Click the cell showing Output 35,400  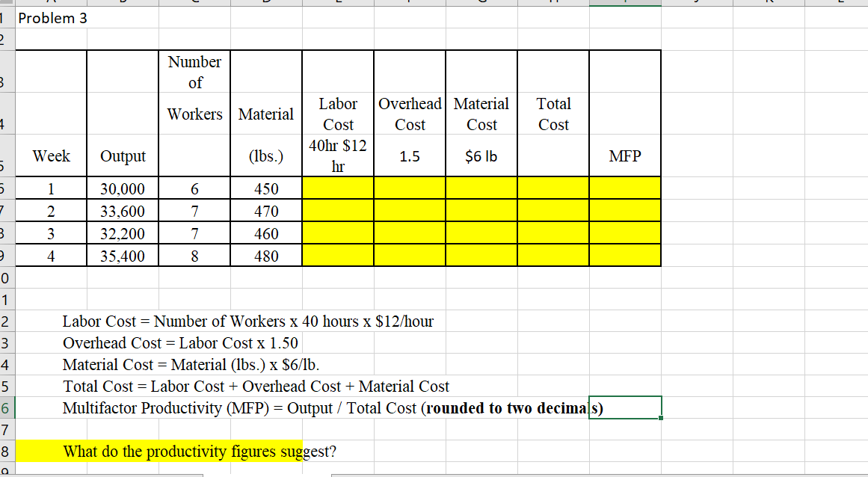point(123,256)
